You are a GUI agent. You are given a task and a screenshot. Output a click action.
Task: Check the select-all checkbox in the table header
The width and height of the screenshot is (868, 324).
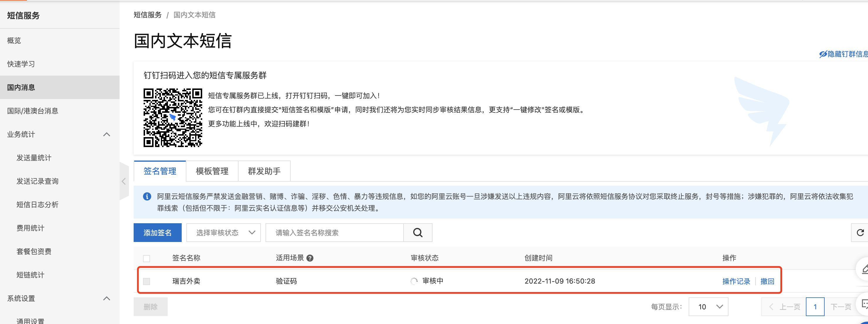click(x=146, y=258)
